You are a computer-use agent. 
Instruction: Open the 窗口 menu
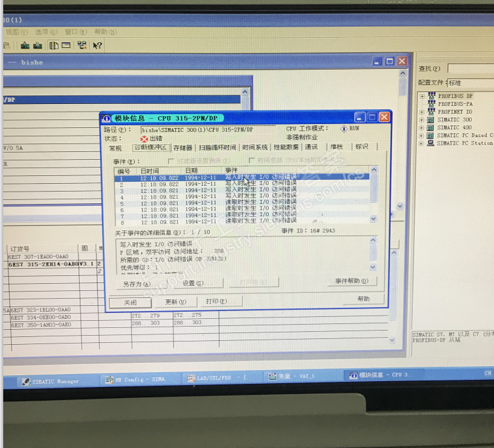click(x=75, y=32)
